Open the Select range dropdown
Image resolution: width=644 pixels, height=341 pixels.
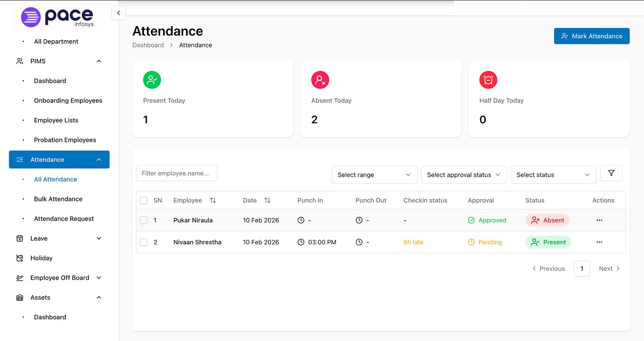(x=375, y=175)
